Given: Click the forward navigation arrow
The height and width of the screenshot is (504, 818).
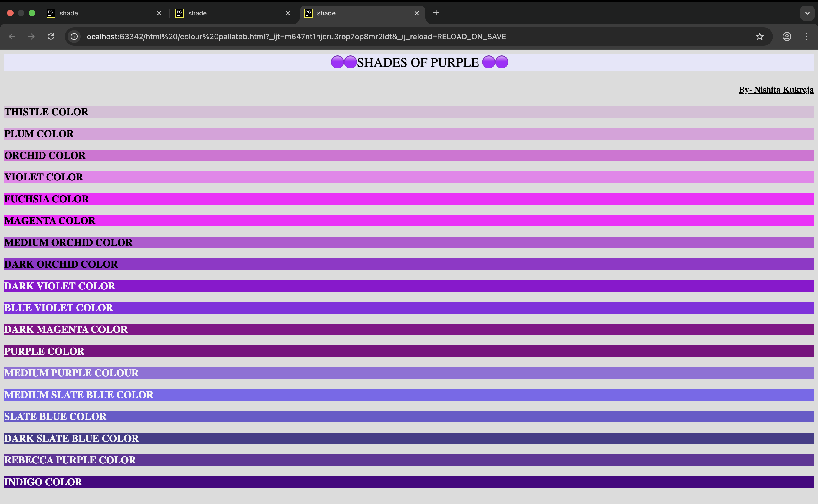Looking at the screenshot, I should tap(31, 37).
